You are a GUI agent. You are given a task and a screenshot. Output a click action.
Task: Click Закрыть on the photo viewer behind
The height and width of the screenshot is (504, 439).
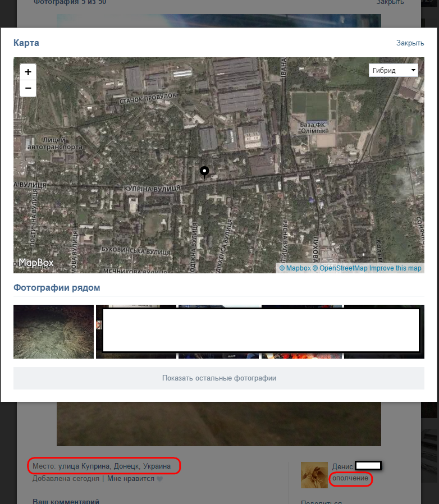(x=390, y=2)
